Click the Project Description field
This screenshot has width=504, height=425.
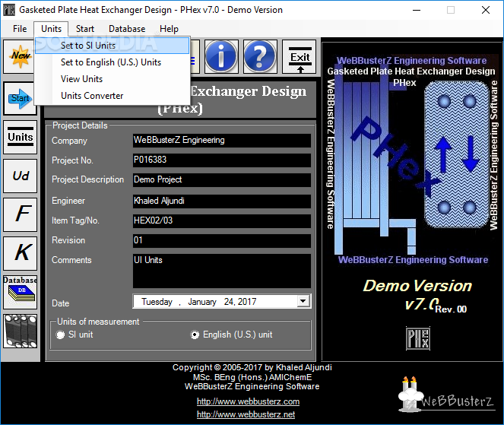tap(222, 180)
